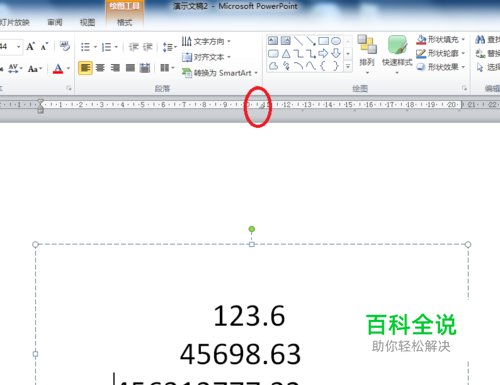Open the columns dropdown

(x=167, y=68)
